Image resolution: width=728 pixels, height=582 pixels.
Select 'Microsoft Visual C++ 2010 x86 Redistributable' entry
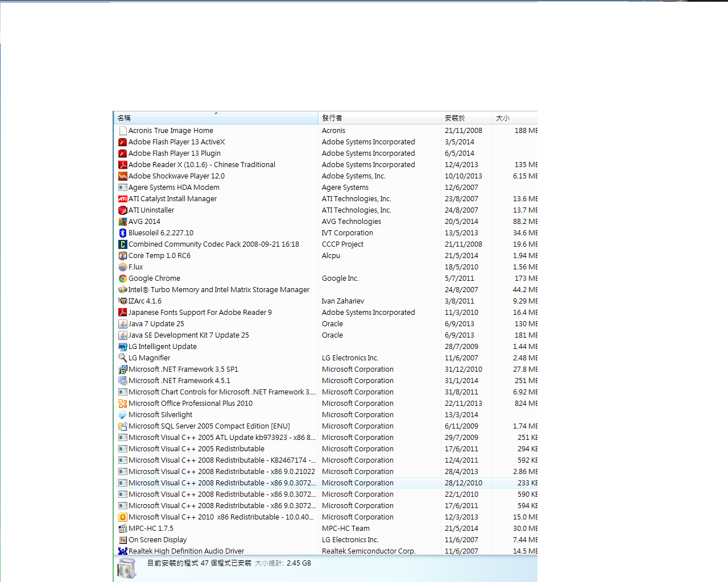[326, 517]
